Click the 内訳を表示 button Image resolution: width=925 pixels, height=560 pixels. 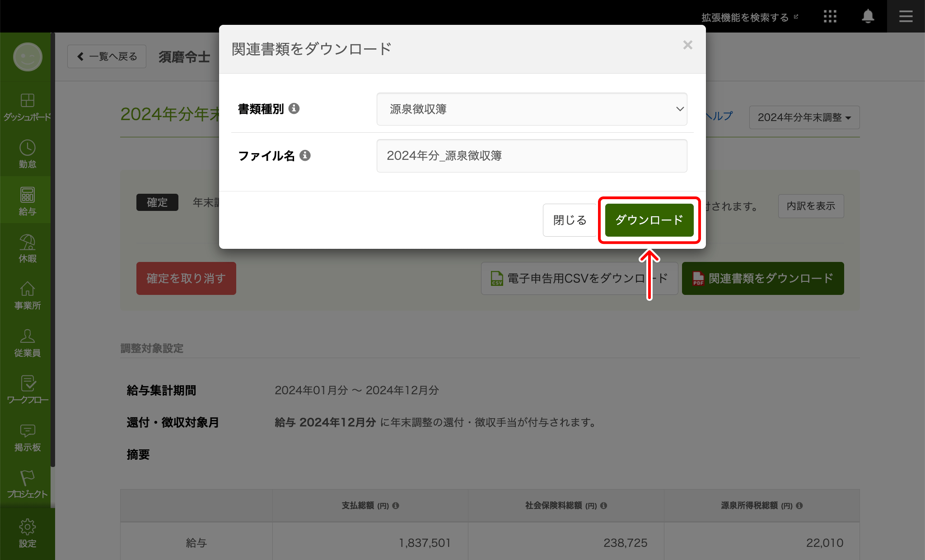coord(811,206)
